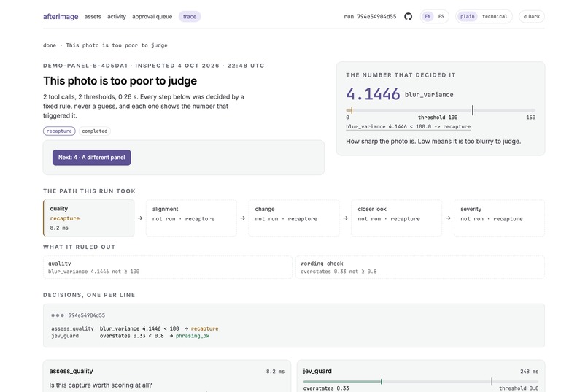The height and width of the screenshot is (392, 588).
Task: Click the DEMO-PANEL-B-4D5DA1 identifier line
Action: 153,66
